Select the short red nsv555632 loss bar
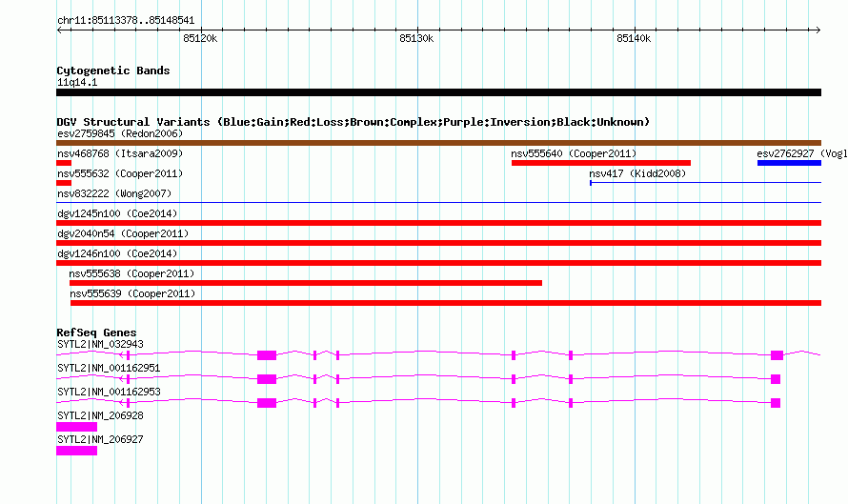The width and height of the screenshot is (848, 504). coord(64,183)
